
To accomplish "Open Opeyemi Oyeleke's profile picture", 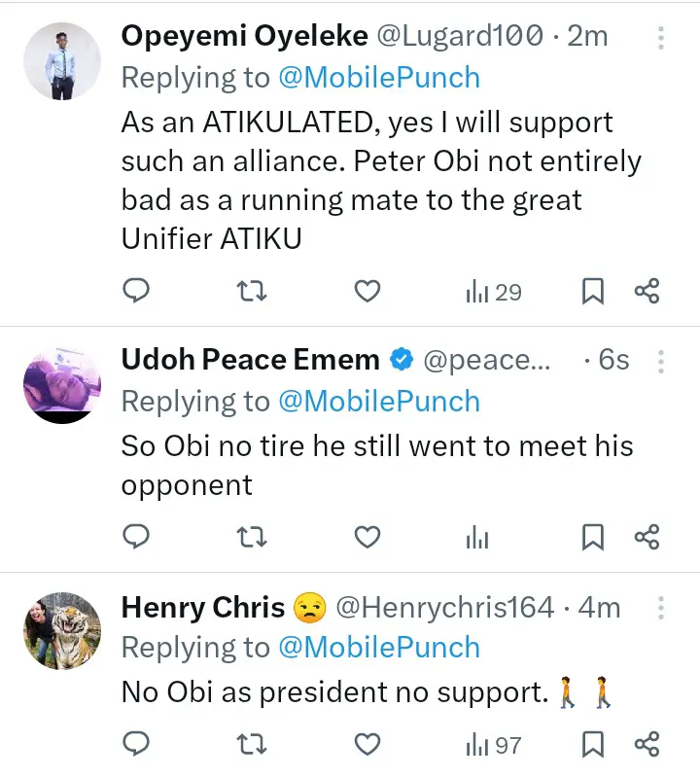I will coord(62,61).
